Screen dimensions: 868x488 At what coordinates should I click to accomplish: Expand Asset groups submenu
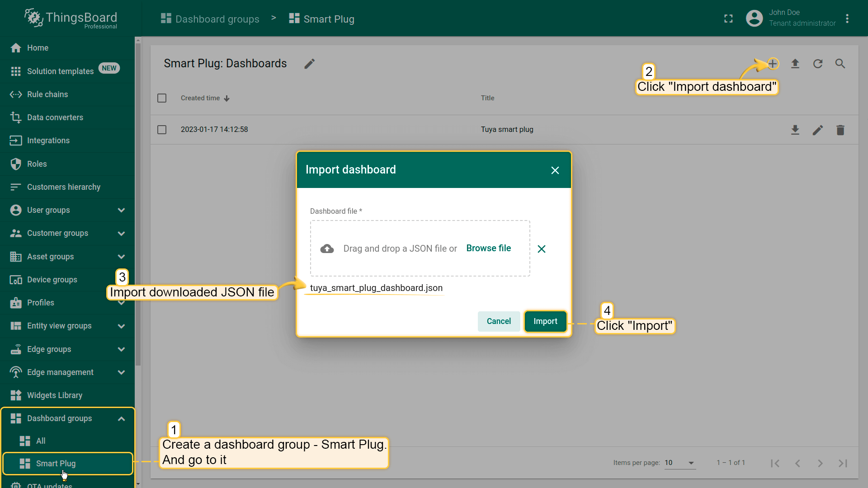click(121, 257)
